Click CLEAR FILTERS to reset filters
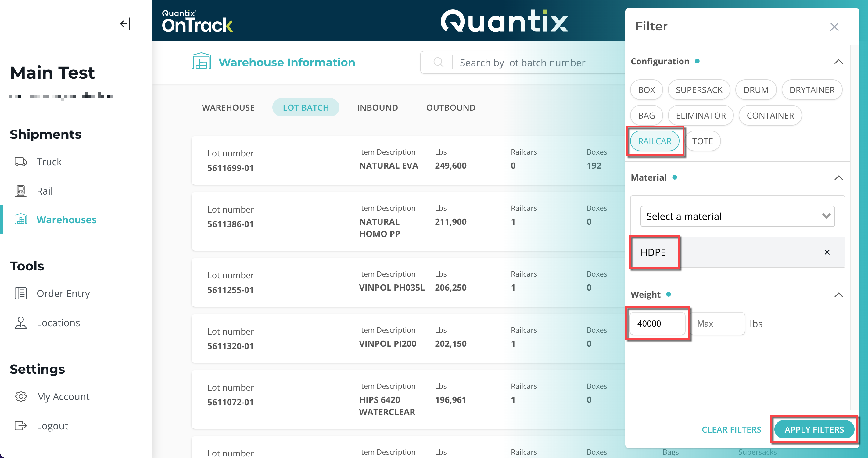 click(732, 429)
